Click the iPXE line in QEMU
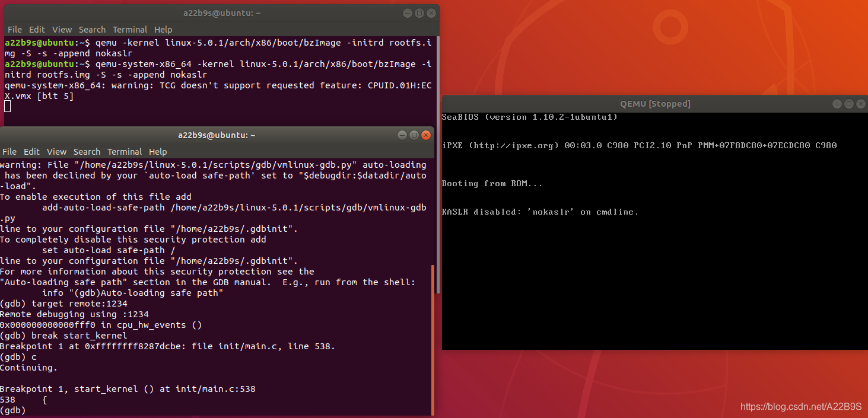The width and height of the screenshot is (868, 418). point(639,145)
